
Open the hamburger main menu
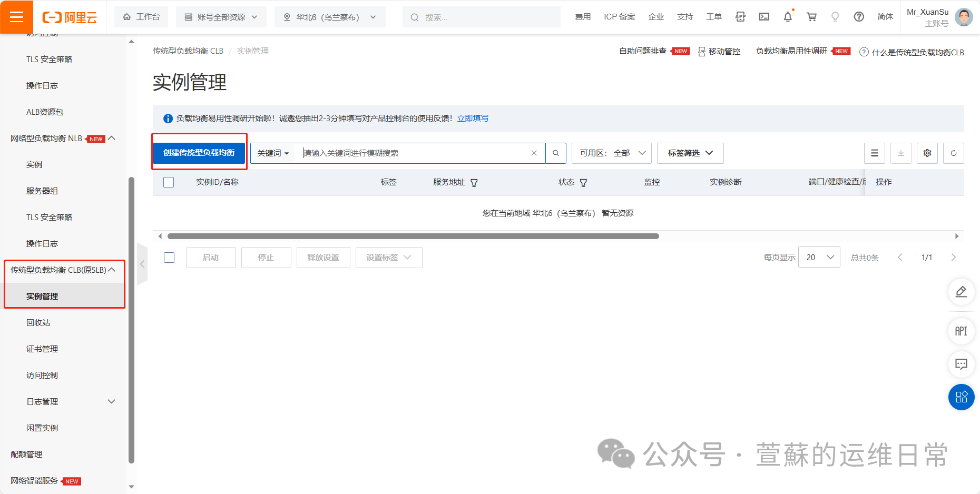tap(16, 17)
